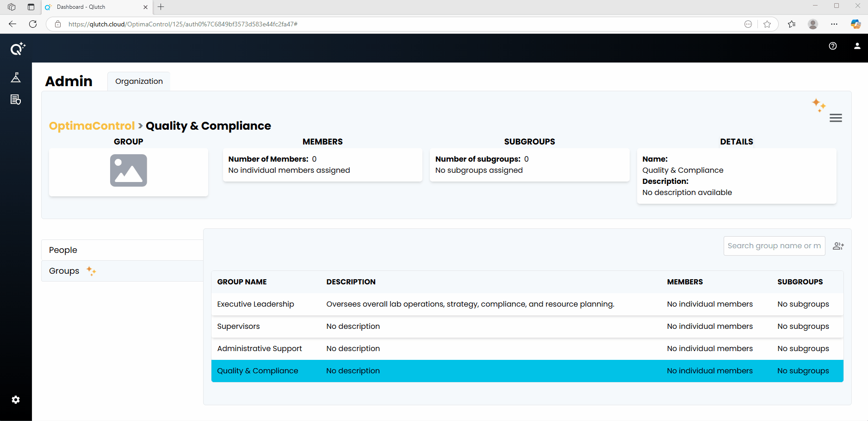Open the Groups section
The height and width of the screenshot is (421, 868).
(64, 271)
